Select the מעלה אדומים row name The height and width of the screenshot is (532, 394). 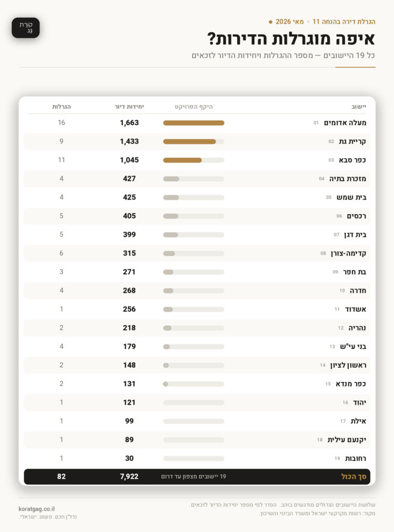tap(345, 123)
